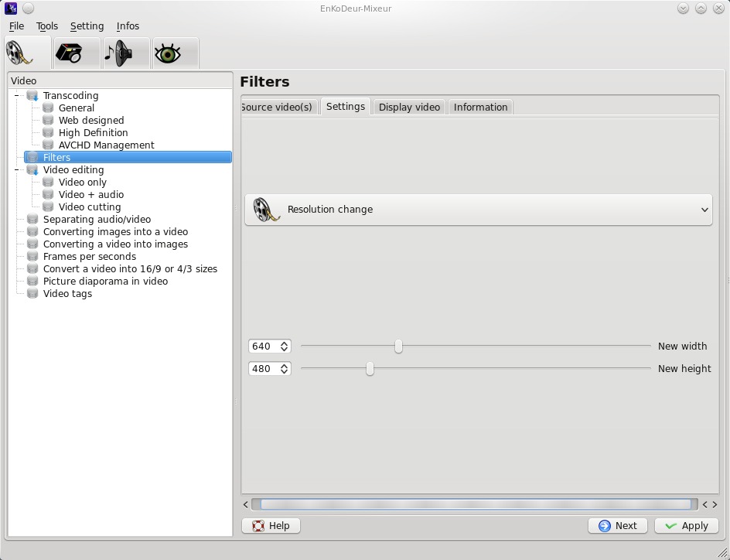Open the Tools menu
Image resolution: width=730 pixels, height=560 pixels.
click(47, 26)
